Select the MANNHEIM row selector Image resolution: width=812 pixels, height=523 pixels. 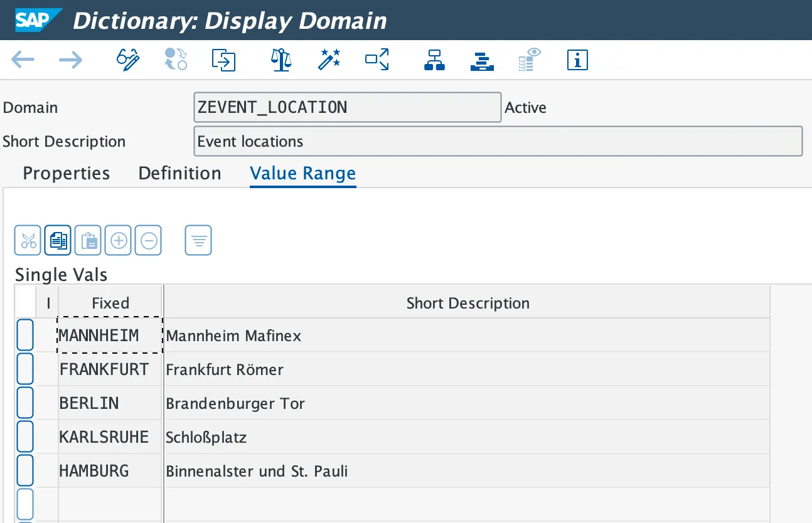click(x=25, y=335)
